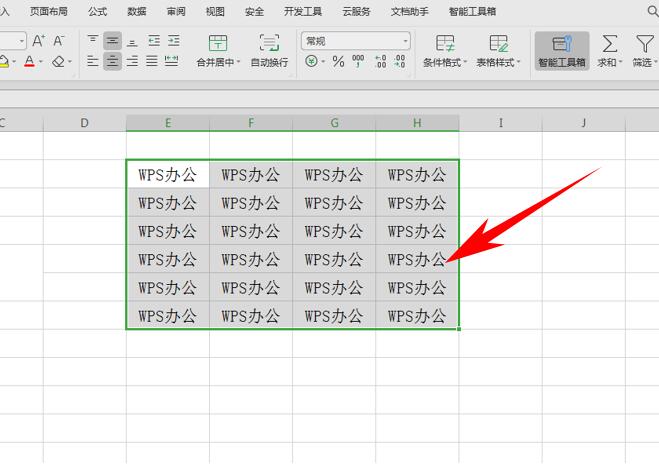Click the white active cell WPS办公 in column E
The height and width of the screenshot is (470, 659).
click(168, 174)
